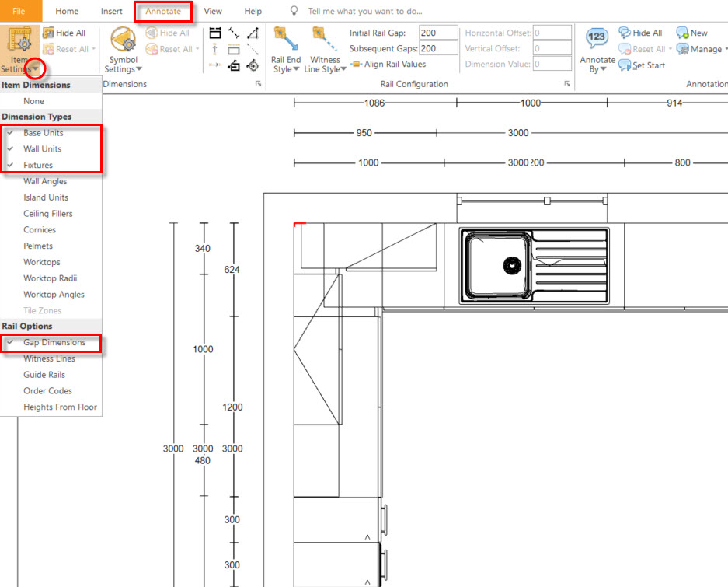Expand the Annotate By dropdown arrow

(603, 69)
